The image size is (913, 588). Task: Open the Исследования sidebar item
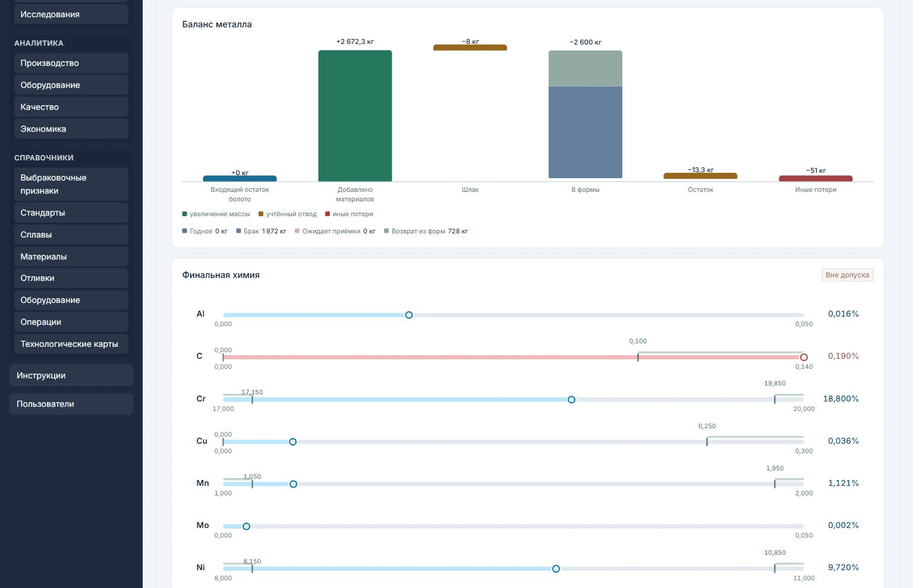coord(71,14)
